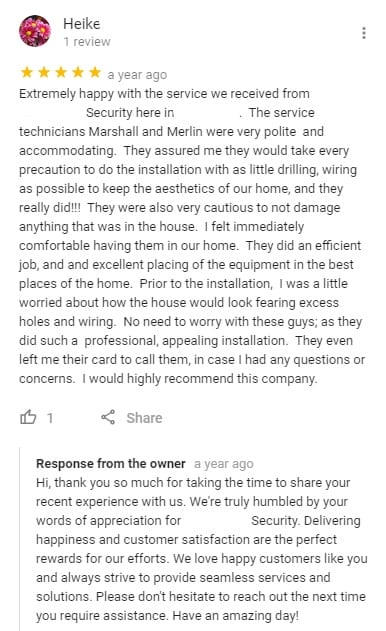The height and width of the screenshot is (631, 386).
Task: Open reviewer name Heike's profile
Action: [82, 24]
